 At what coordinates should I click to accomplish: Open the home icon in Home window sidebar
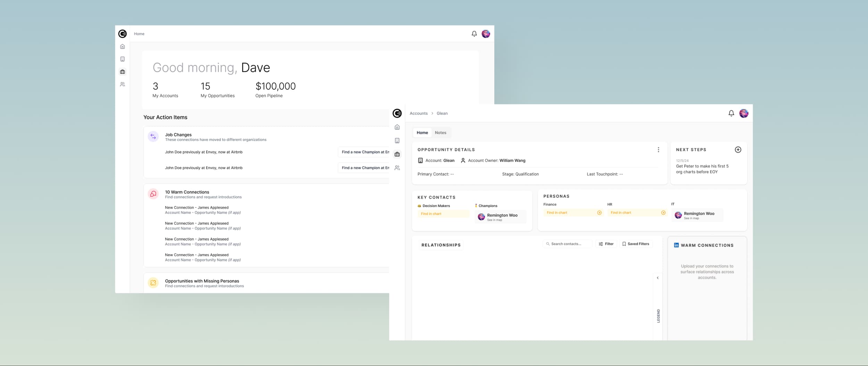click(122, 46)
